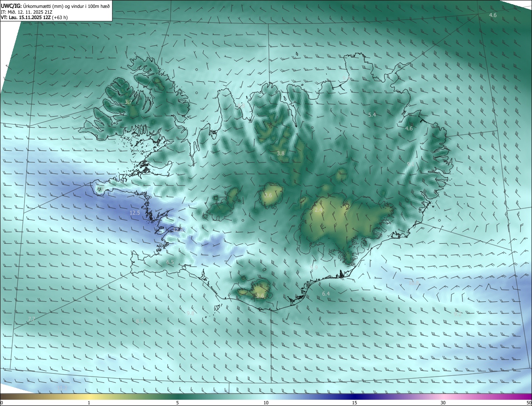Screen dimensions: 532x406
Task: Click the 12.5 precipitation value on the map
Action: point(135,213)
